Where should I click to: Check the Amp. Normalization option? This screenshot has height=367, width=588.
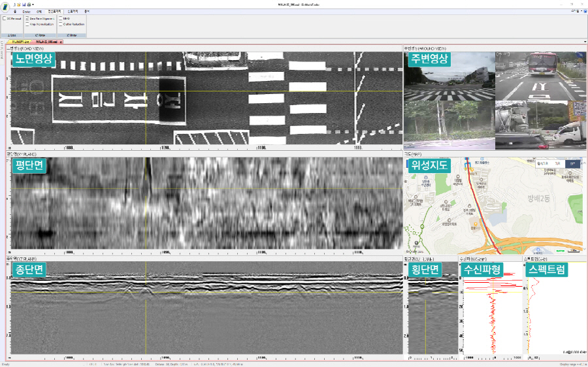(x=27, y=24)
